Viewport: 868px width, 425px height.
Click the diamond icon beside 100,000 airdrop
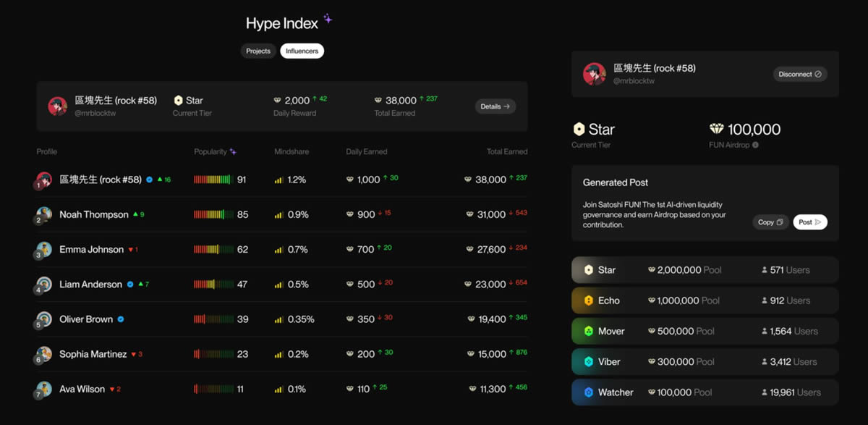click(716, 130)
